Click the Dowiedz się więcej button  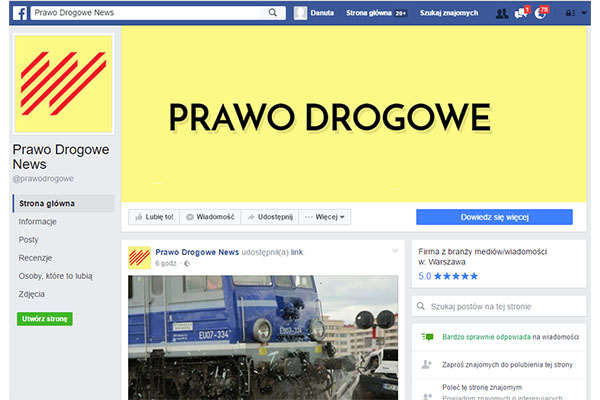coord(494,217)
